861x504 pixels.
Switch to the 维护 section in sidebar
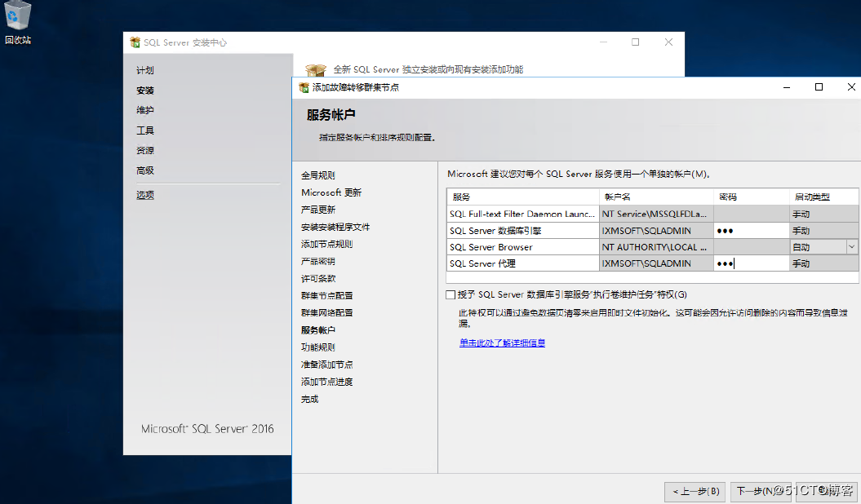coord(144,110)
